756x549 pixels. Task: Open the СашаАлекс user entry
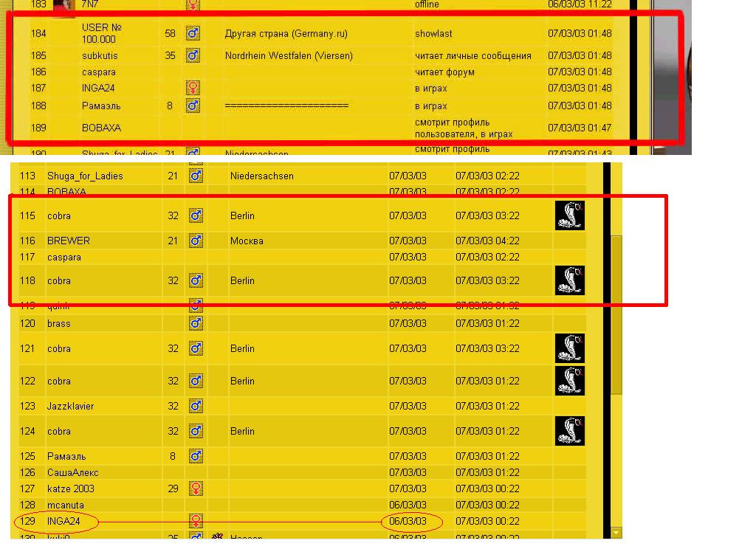72,472
